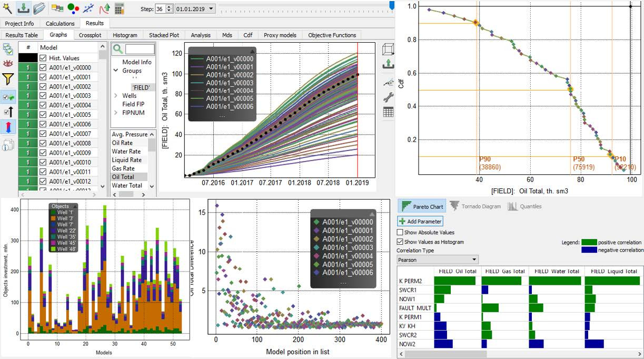Viewport: 644px width, 359px height.
Task: Select Water Rate in the parameter list
Action: tap(126, 152)
